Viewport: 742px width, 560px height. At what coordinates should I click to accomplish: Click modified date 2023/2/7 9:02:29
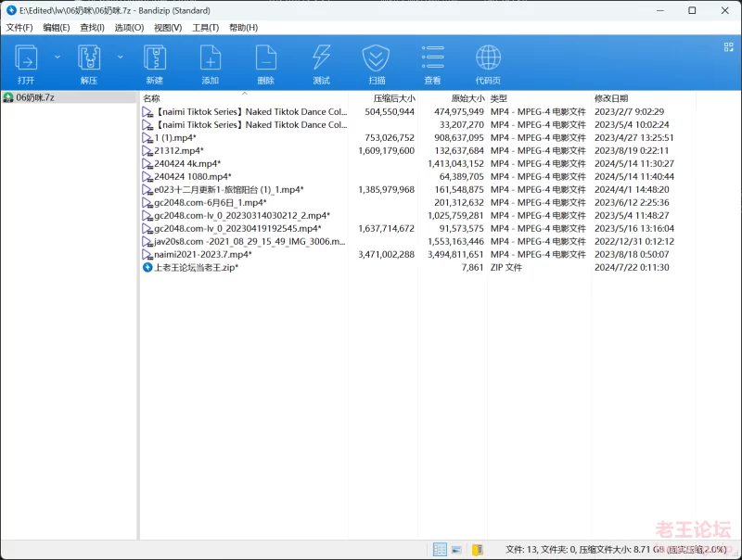(630, 112)
